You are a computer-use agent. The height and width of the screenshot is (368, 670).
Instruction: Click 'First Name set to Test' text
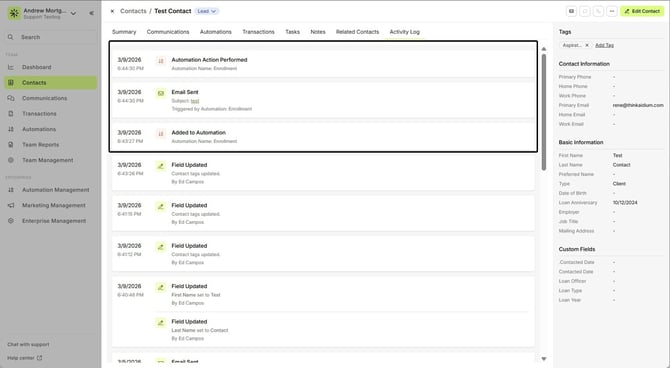click(196, 295)
